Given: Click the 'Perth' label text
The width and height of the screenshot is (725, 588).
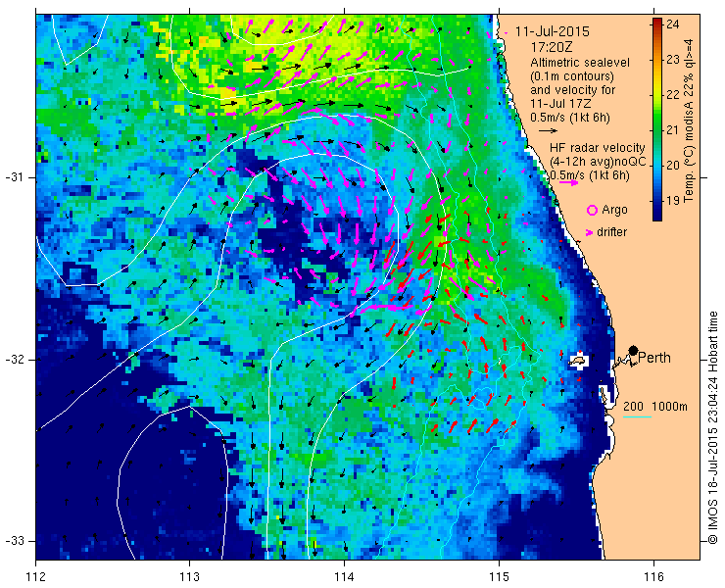Looking at the screenshot, I should (654, 358).
